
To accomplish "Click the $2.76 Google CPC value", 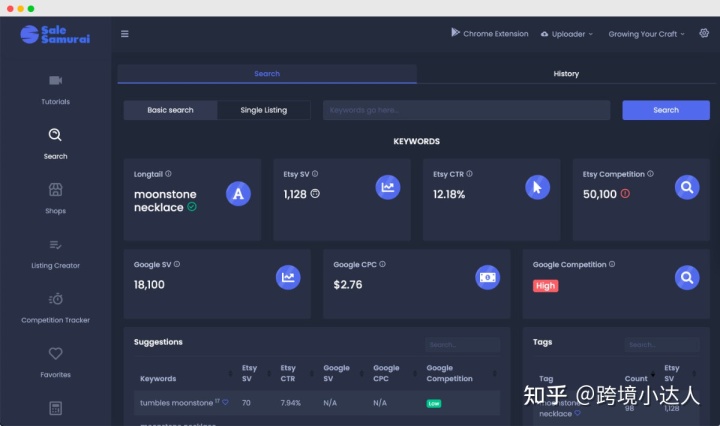I will point(348,285).
